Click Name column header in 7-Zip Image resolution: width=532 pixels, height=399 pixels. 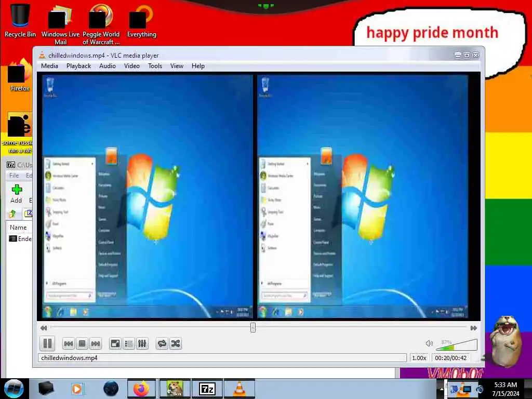pos(18,228)
